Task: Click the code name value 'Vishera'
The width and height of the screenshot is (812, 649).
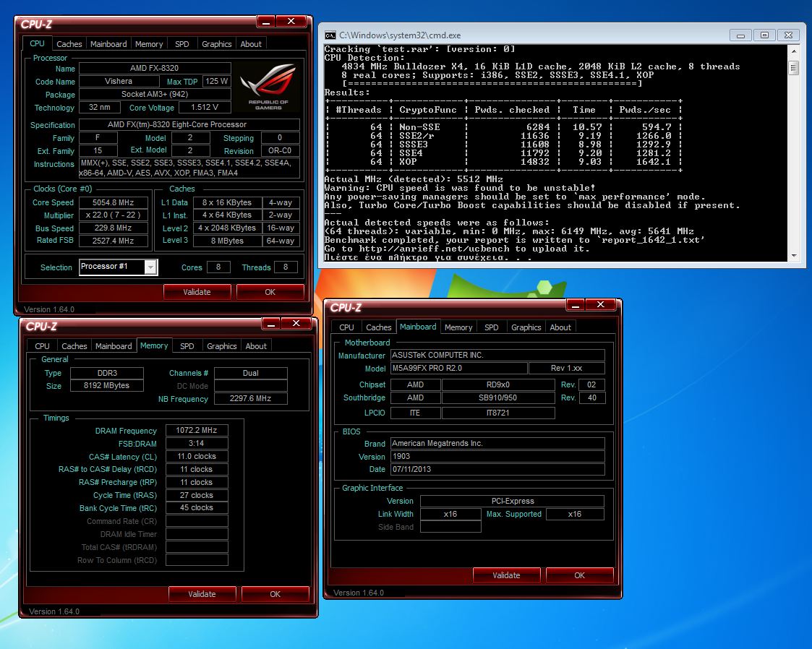Action: tap(119, 81)
